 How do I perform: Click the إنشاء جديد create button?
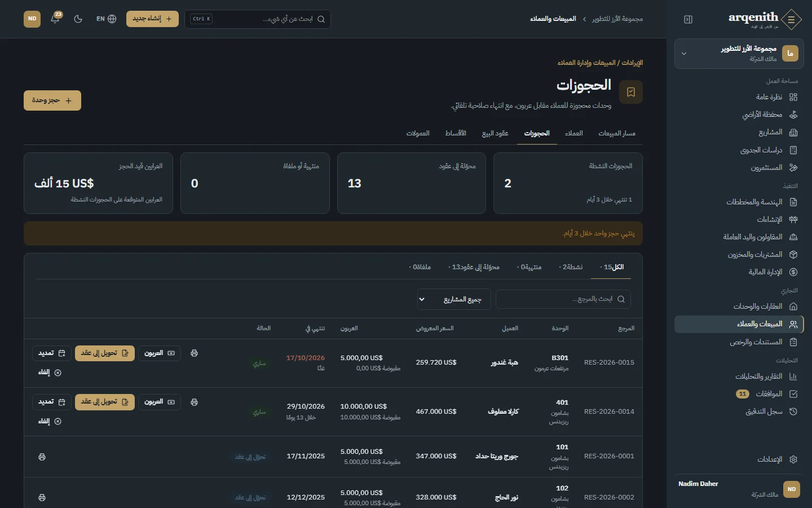tap(152, 19)
